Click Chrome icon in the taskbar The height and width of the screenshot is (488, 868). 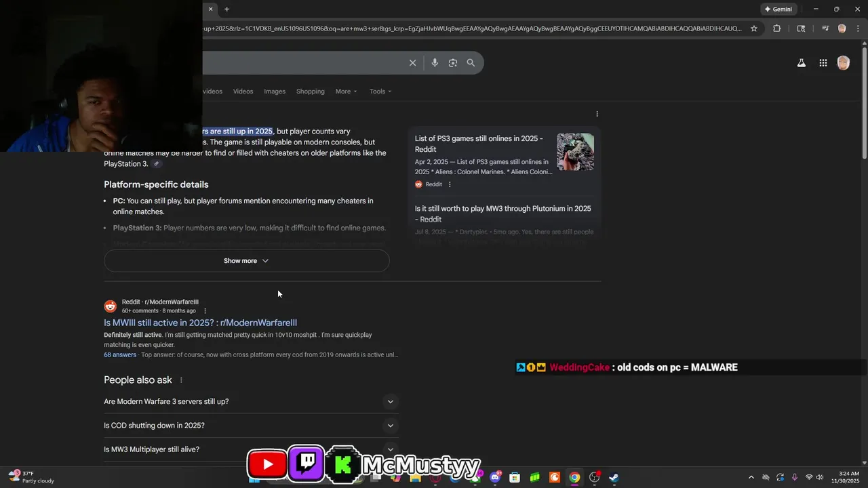574,477
